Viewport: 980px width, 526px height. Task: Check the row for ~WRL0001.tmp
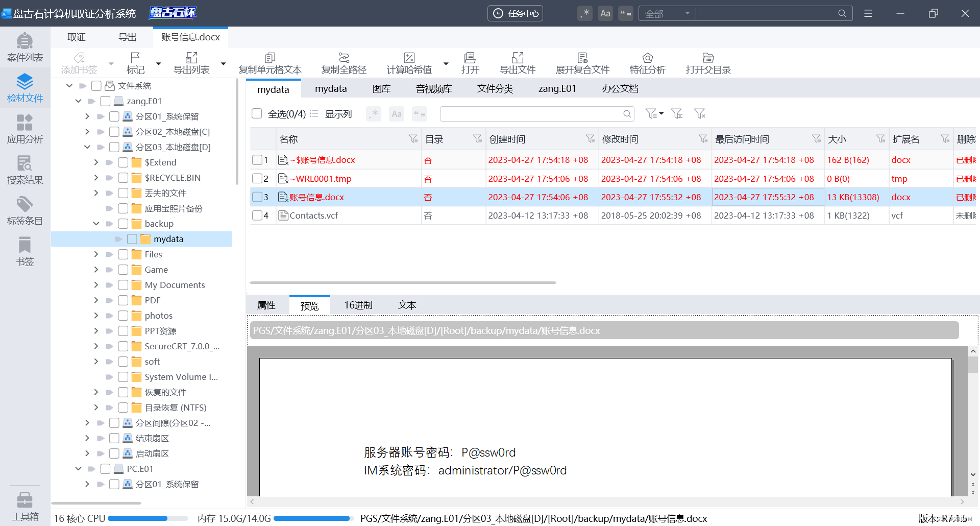(257, 179)
